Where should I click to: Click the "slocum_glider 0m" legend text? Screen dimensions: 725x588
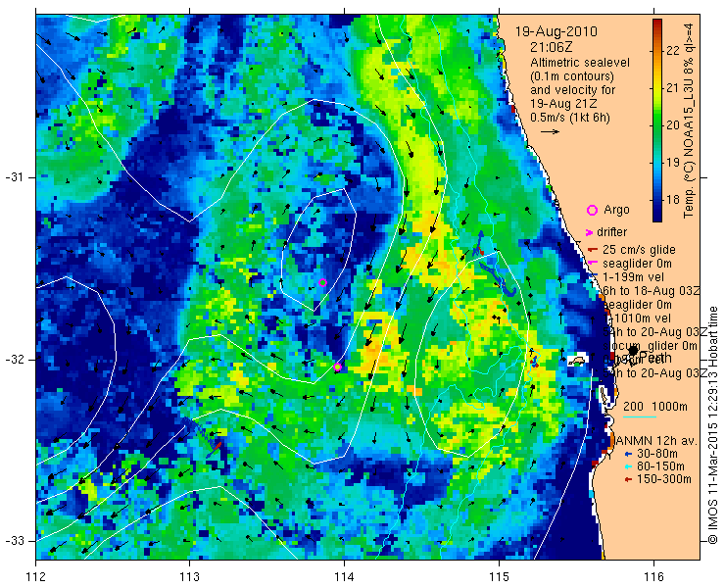(650, 346)
